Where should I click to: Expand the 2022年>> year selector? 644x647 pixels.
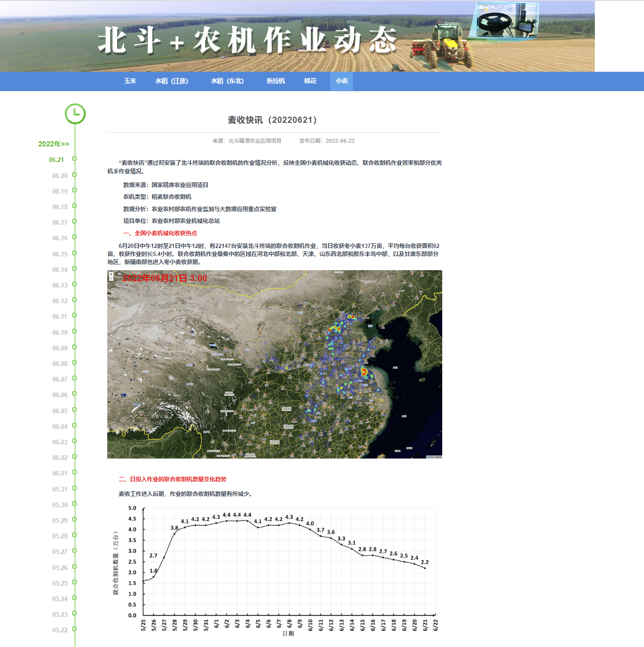(x=54, y=144)
